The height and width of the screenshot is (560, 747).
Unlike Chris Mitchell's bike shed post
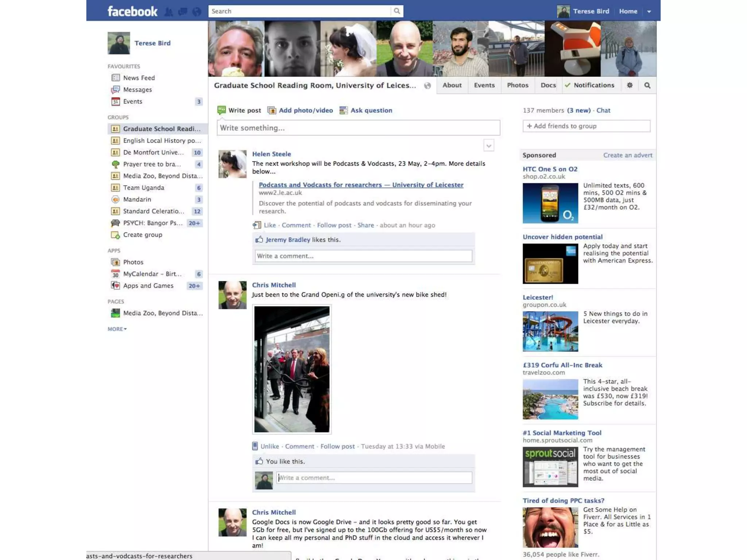coord(270,446)
